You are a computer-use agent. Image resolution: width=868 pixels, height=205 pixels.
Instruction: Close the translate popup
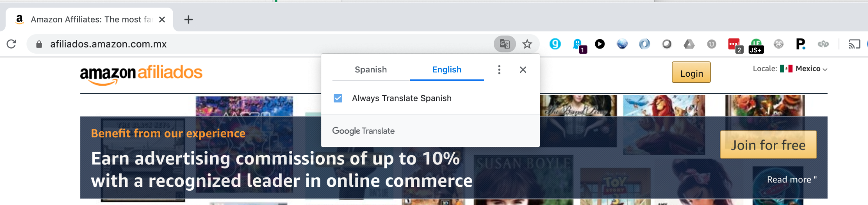pyautogui.click(x=523, y=70)
